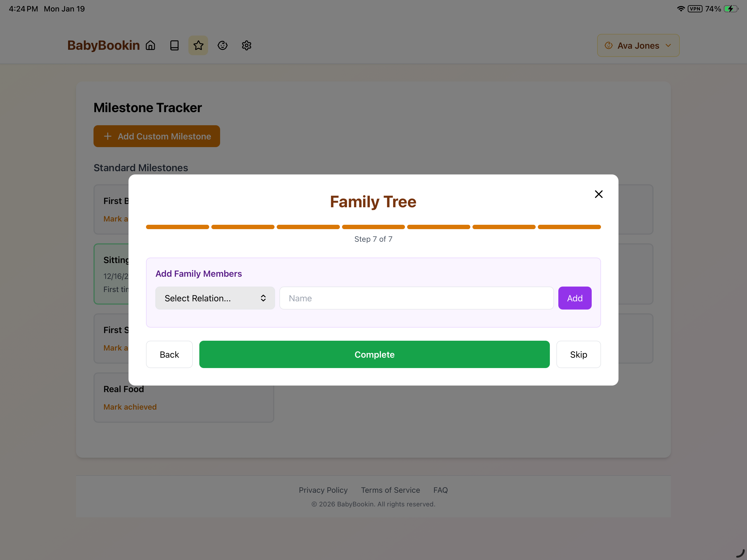747x560 pixels.
Task: Click Add Custom Milestone button
Action: 157,136
